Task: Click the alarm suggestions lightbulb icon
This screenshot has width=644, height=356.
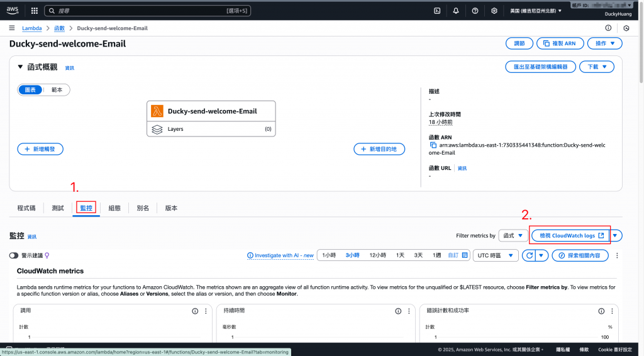Action: (x=47, y=255)
